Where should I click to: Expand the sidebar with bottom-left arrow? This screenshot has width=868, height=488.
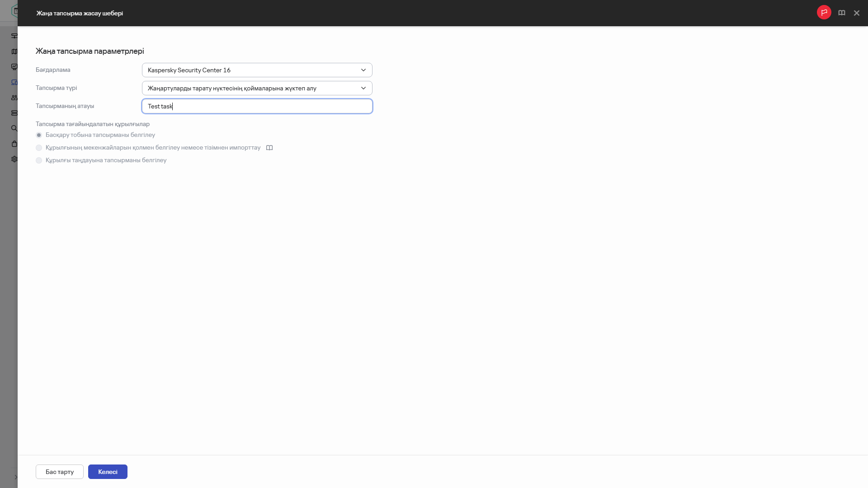(x=15, y=477)
